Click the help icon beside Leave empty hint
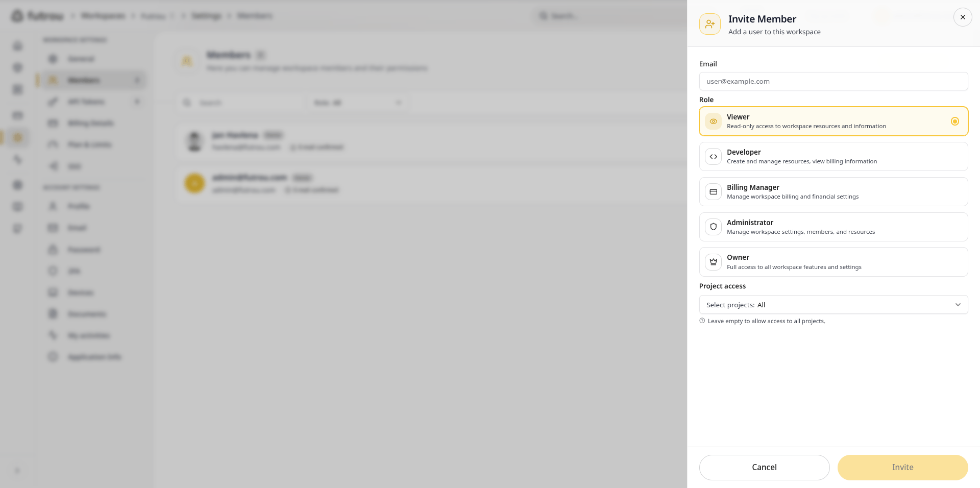This screenshot has height=488, width=980. coord(702,321)
